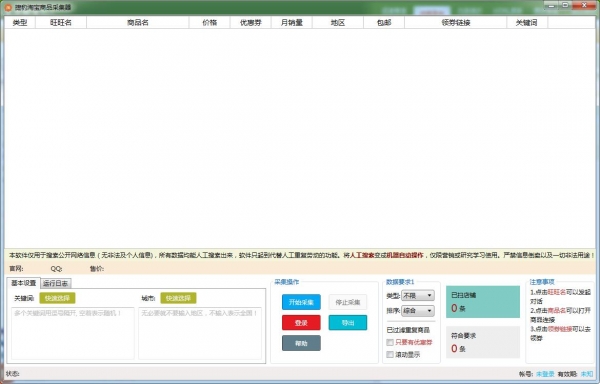The height and width of the screenshot is (384, 600).
Task: Click red 商品名 text in 注意事项
Action: tap(557, 311)
